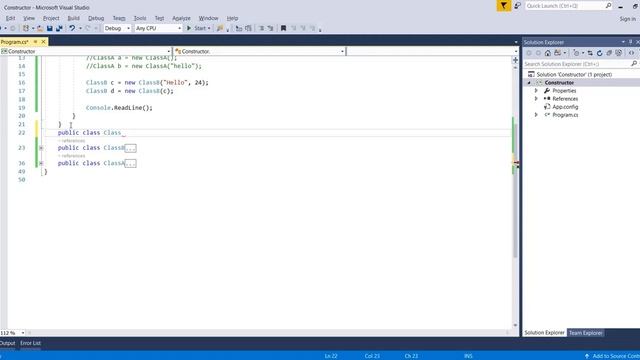Select the App.config file
Image resolution: width=640 pixels, height=360 pixels.
(x=565, y=107)
